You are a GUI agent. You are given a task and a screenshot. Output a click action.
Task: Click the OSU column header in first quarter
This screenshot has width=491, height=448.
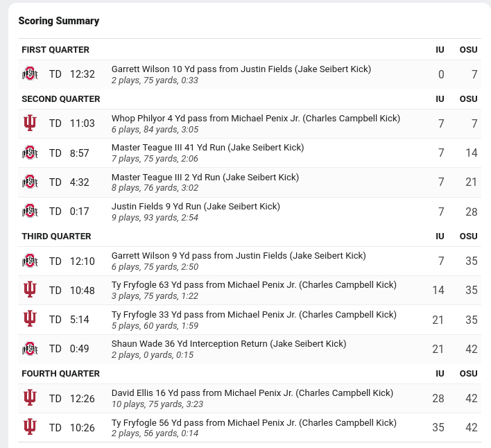pyautogui.click(x=468, y=50)
